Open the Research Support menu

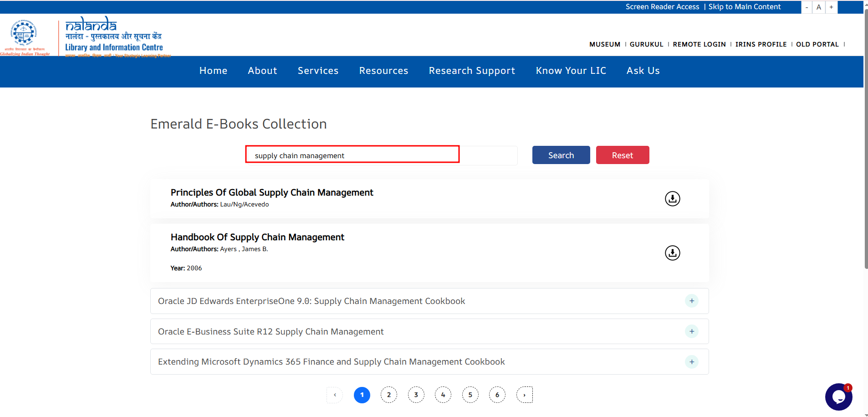472,71
